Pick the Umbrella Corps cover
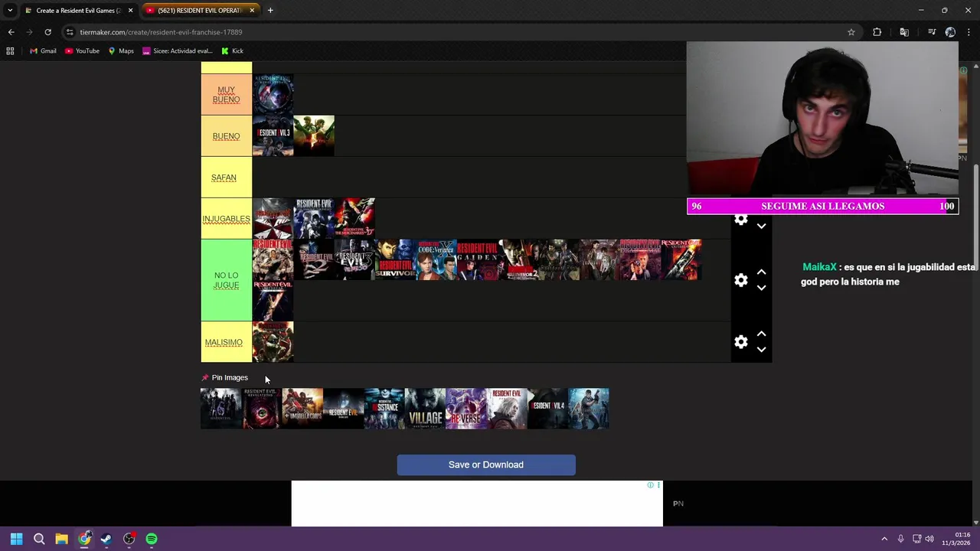 tap(302, 409)
